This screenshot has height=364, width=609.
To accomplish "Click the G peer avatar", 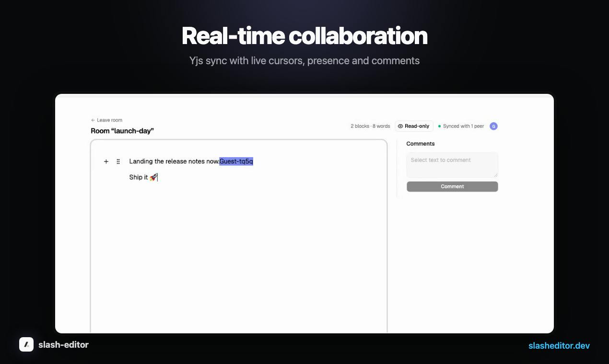I will pyautogui.click(x=493, y=126).
